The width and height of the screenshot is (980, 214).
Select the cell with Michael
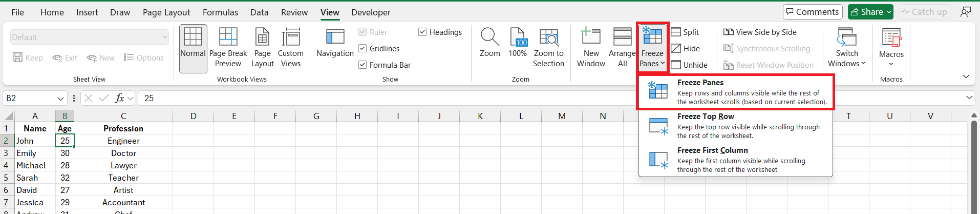pos(35,165)
